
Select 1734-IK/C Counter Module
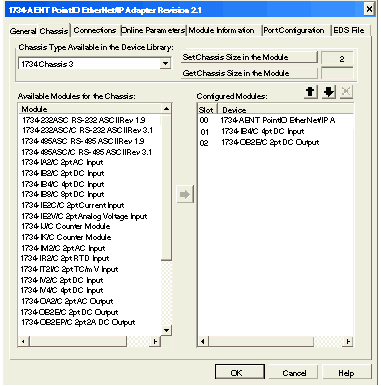pyautogui.click(x=66, y=237)
